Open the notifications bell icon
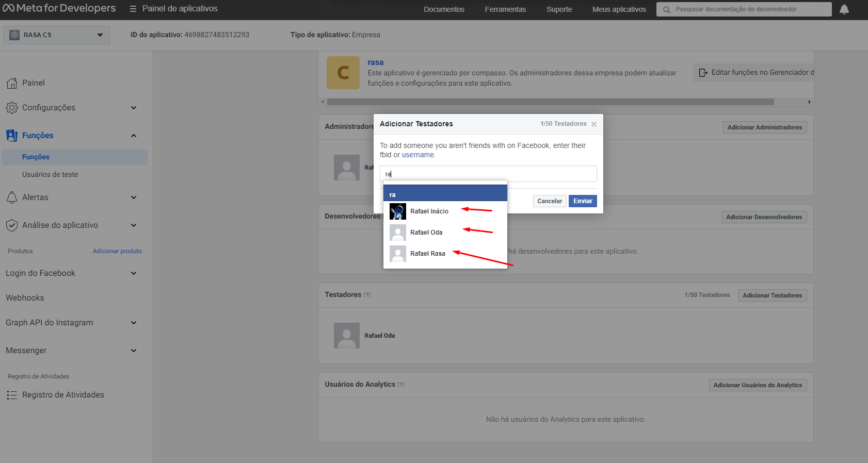Screen dimensions: 868x463 pos(844,9)
